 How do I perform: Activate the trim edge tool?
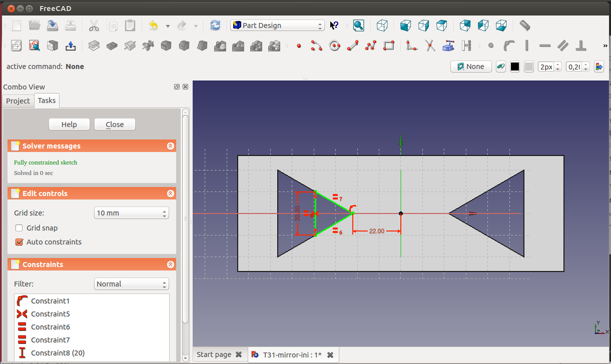(x=430, y=46)
